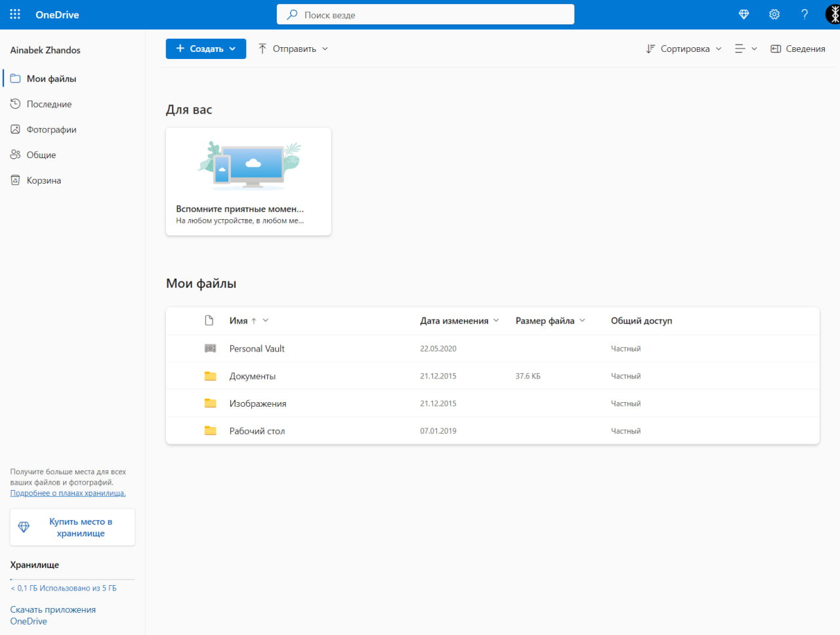840x635 pixels.
Task: Open the Имя column chevron menu
Action: [266, 320]
